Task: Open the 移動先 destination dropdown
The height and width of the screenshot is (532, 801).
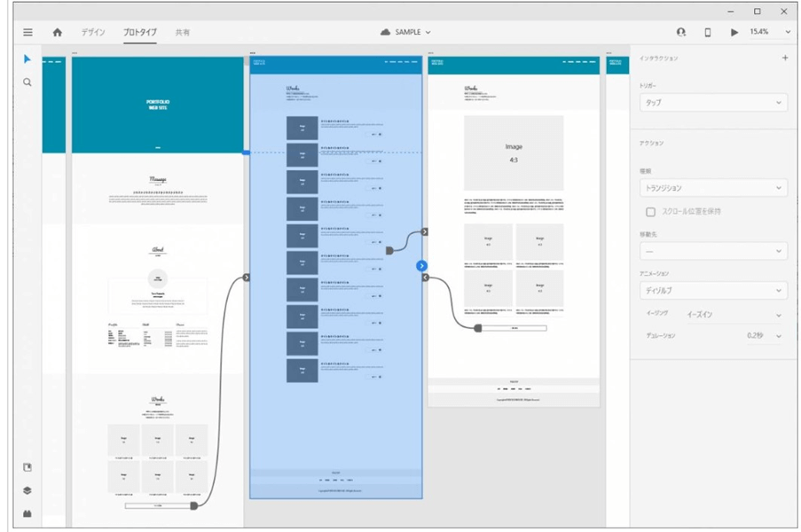Action: pos(714,251)
